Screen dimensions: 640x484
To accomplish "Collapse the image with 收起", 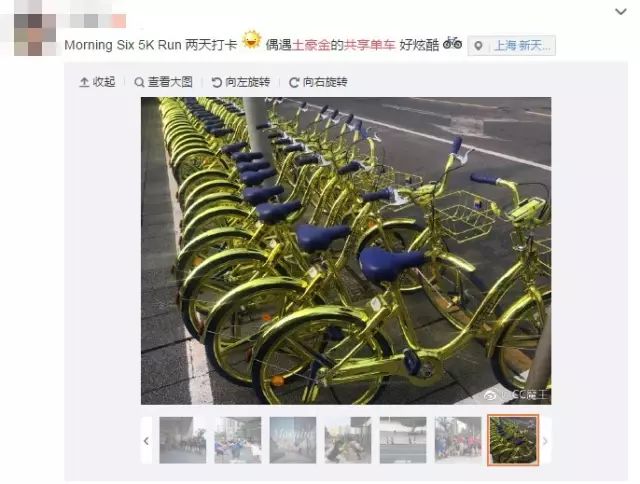I will click(x=97, y=82).
